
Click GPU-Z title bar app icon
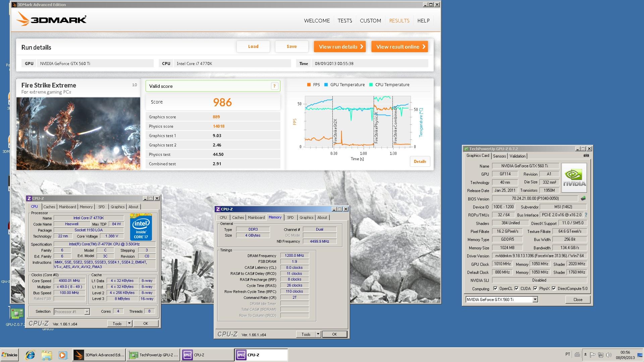coord(466,149)
